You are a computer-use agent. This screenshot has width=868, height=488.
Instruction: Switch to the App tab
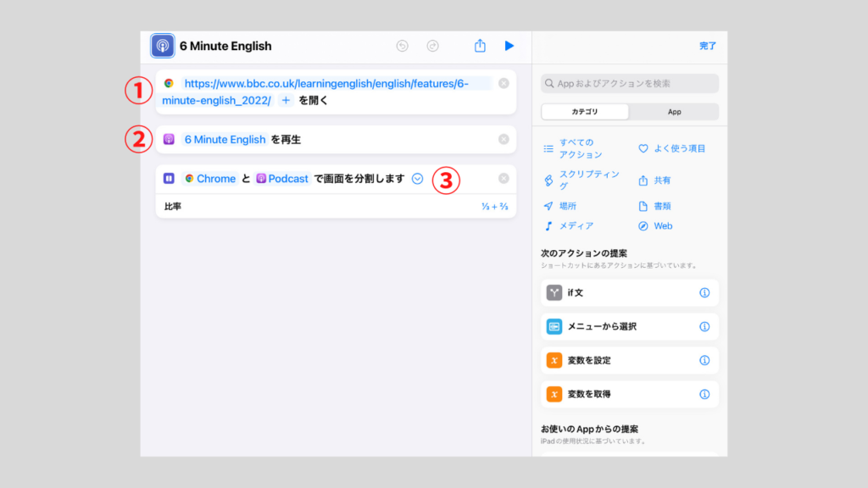coord(674,112)
